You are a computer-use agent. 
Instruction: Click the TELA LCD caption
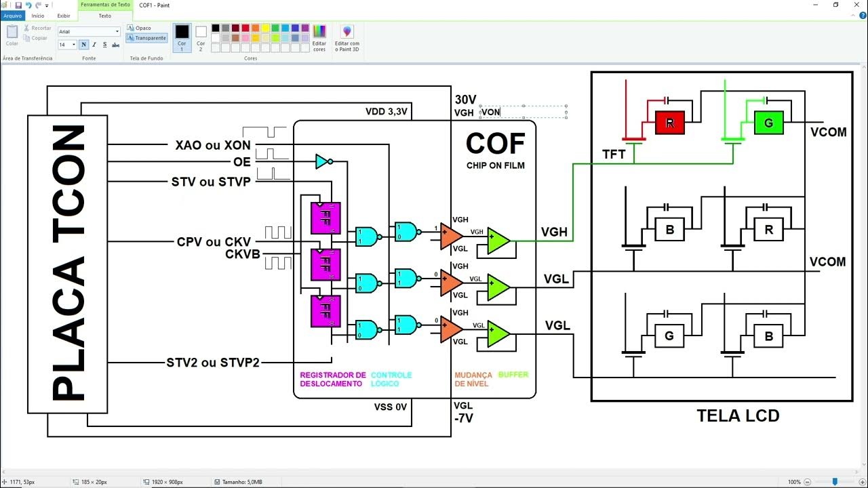[738, 415]
